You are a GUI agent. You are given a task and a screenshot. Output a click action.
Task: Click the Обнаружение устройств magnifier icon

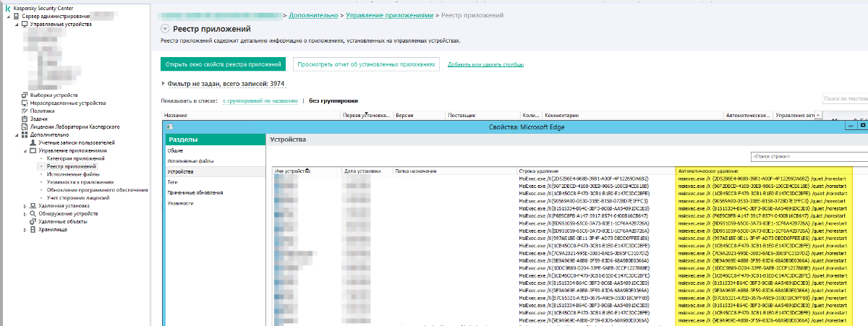tap(33, 214)
